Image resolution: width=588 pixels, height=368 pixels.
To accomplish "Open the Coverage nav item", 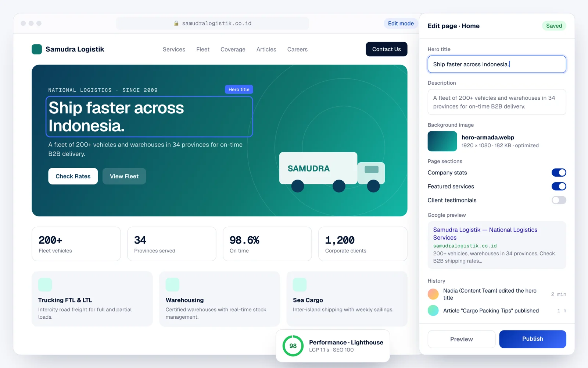I will click(233, 49).
